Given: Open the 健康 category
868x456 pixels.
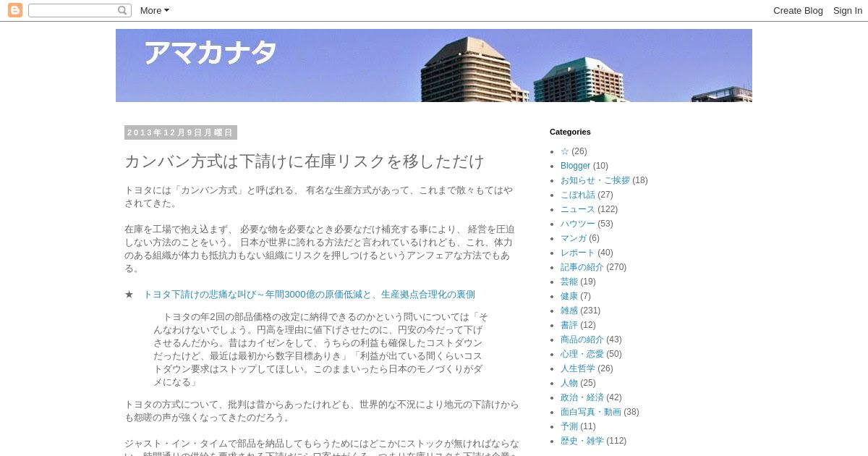Looking at the screenshot, I should coord(569,296).
